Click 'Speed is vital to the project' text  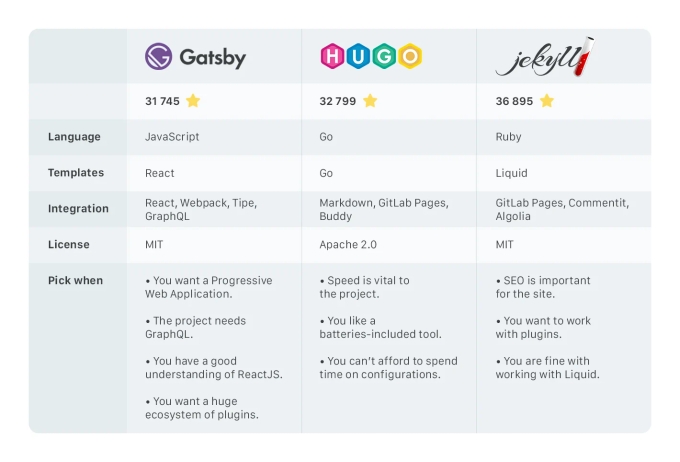[364, 287]
